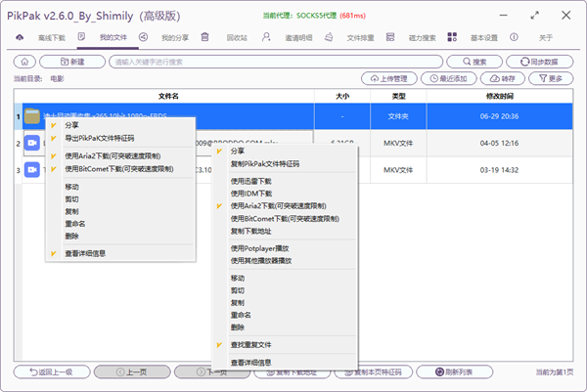Click the SOCKS5 proxy status text
Viewport: 587px width, 392px height.
pos(314,16)
